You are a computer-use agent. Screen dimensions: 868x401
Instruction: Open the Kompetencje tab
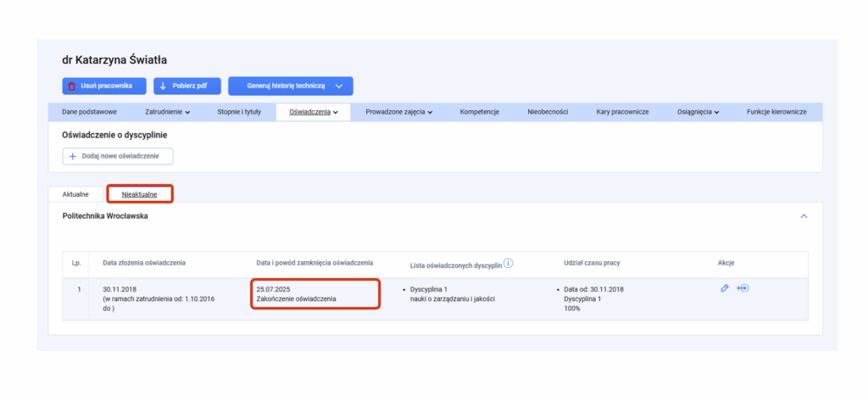(480, 112)
